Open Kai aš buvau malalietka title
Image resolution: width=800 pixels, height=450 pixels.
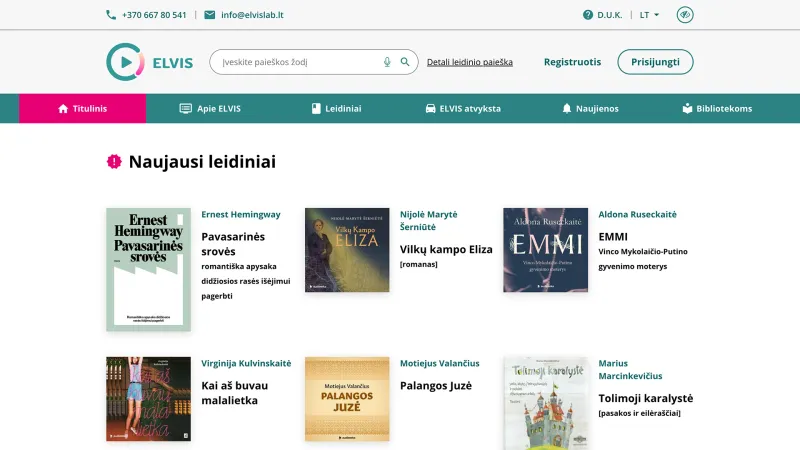[x=235, y=393]
